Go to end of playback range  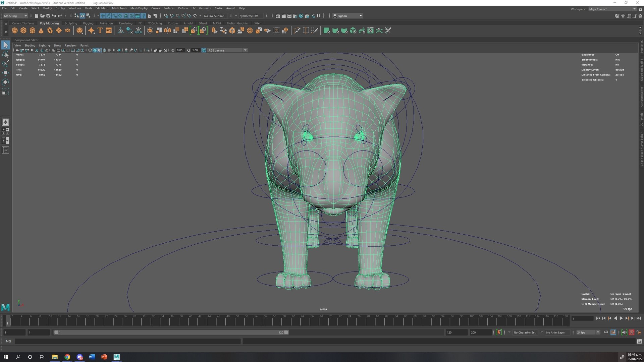pos(639,318)
